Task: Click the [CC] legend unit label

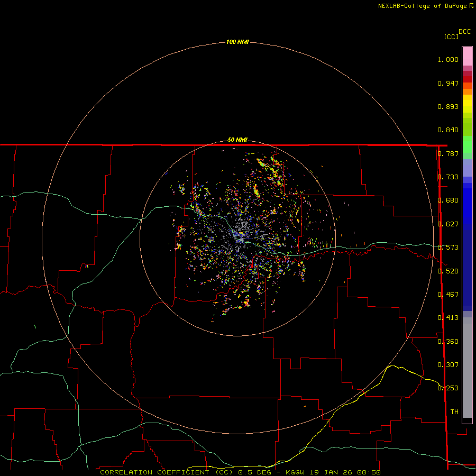Action: [451, 36]
